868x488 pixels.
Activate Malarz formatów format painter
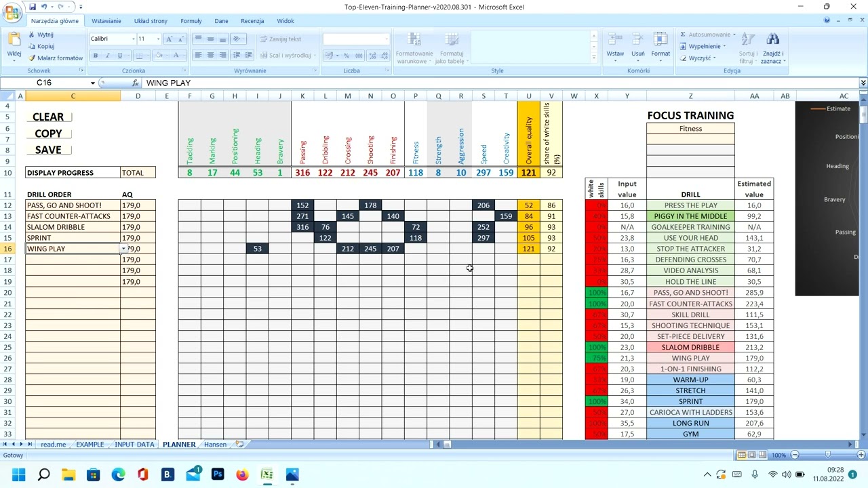(56, 58)
